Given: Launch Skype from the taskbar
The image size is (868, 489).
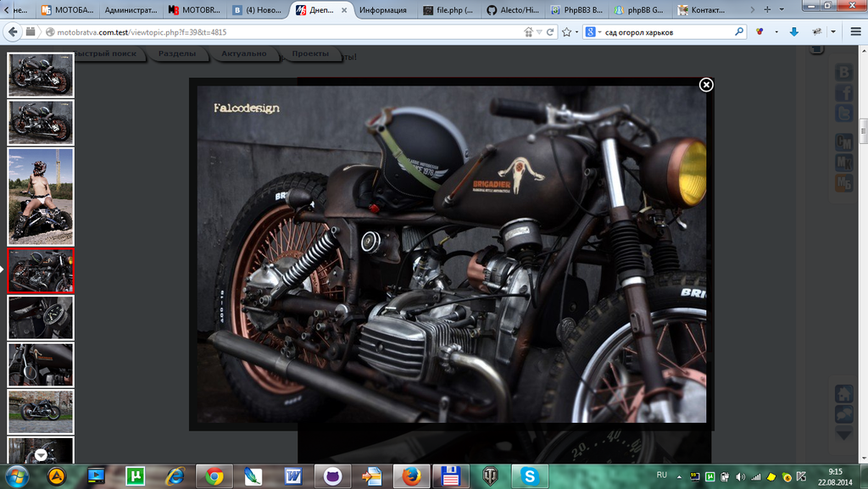Looking at the screenshot, I should point(530,475).
